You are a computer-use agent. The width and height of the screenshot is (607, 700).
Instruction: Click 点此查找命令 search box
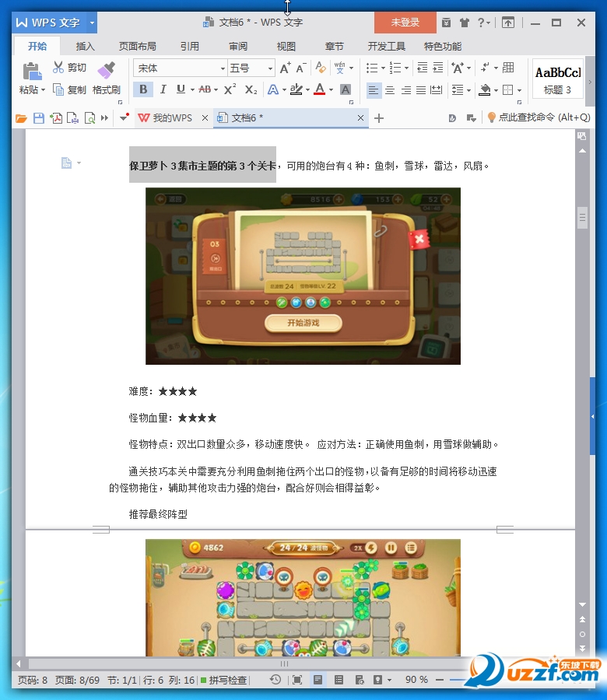coord(539,117)
